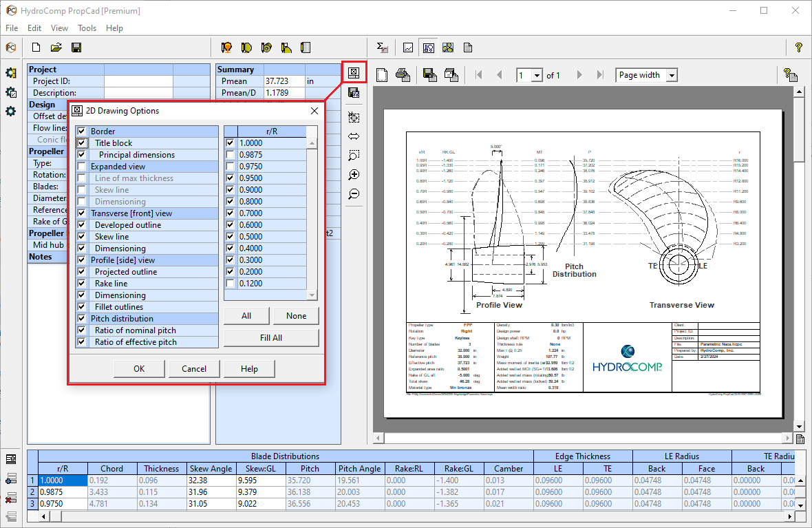Click the zoom out magnifier icon
The width and height of the screenshot is (812, 528).
(x=354, y=194)
